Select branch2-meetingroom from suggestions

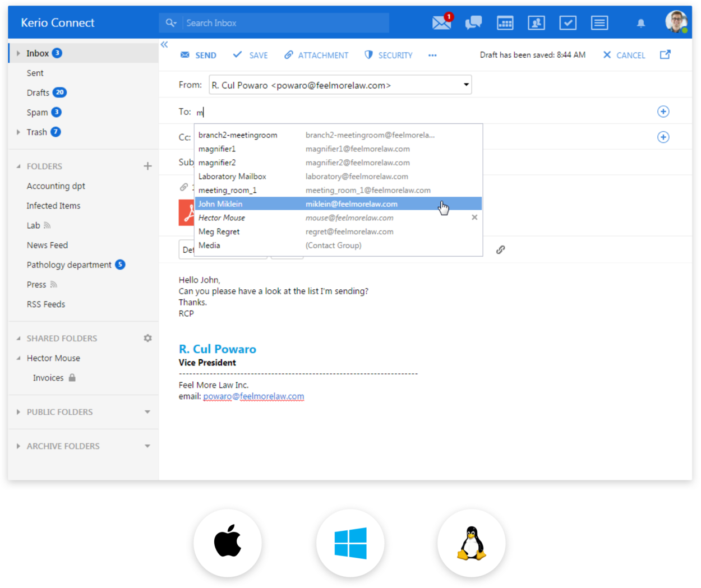(338, 135)
